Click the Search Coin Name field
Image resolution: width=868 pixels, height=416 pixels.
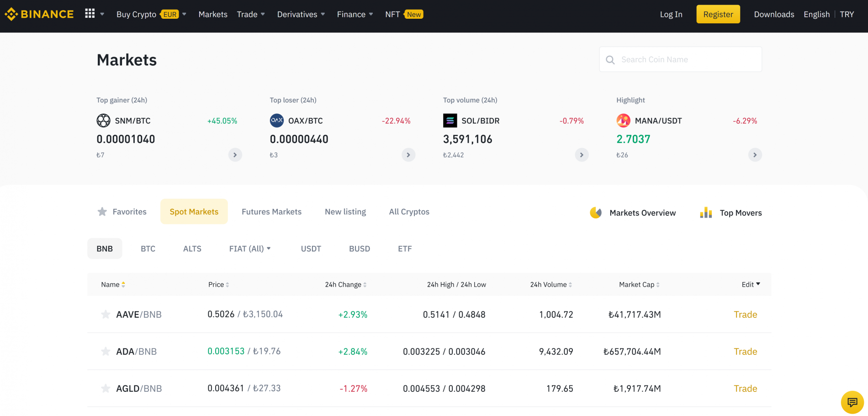tap(681, 59)
